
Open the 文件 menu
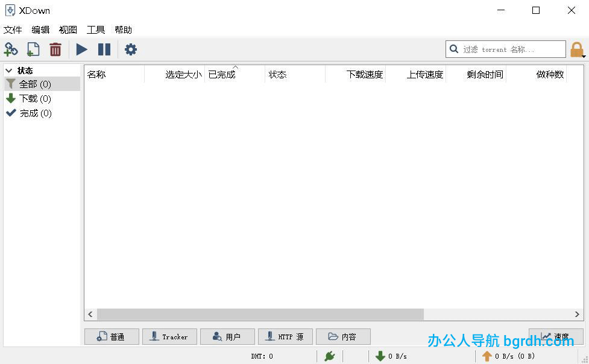click(x=13, y=30)
